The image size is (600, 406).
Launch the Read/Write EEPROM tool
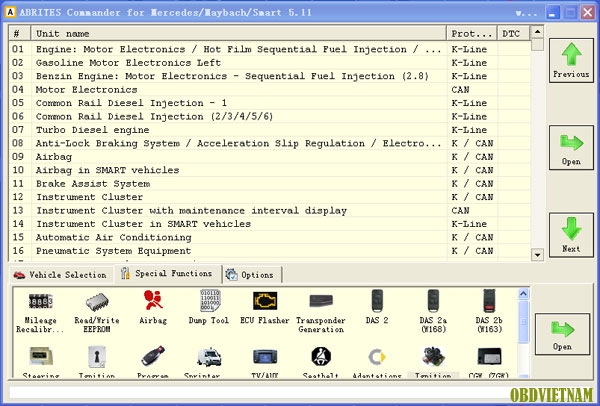pyautogui.click(x=97, y=313)
